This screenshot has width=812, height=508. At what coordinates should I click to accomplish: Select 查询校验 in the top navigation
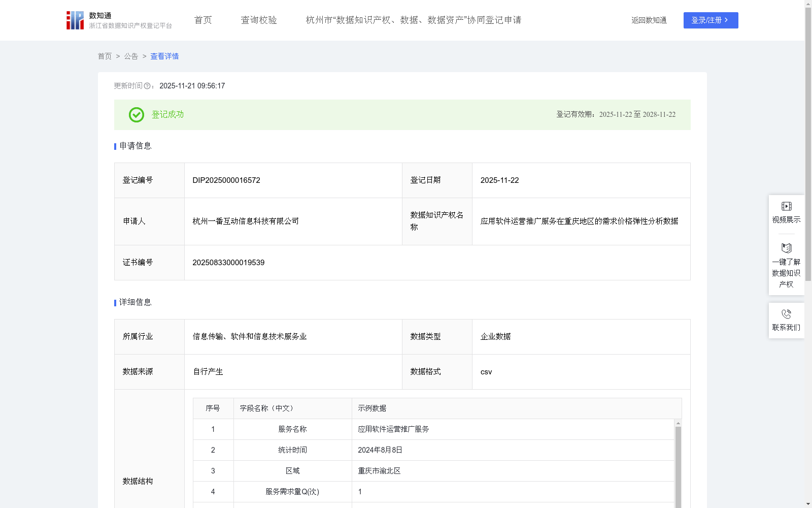(x=258, y=20)
